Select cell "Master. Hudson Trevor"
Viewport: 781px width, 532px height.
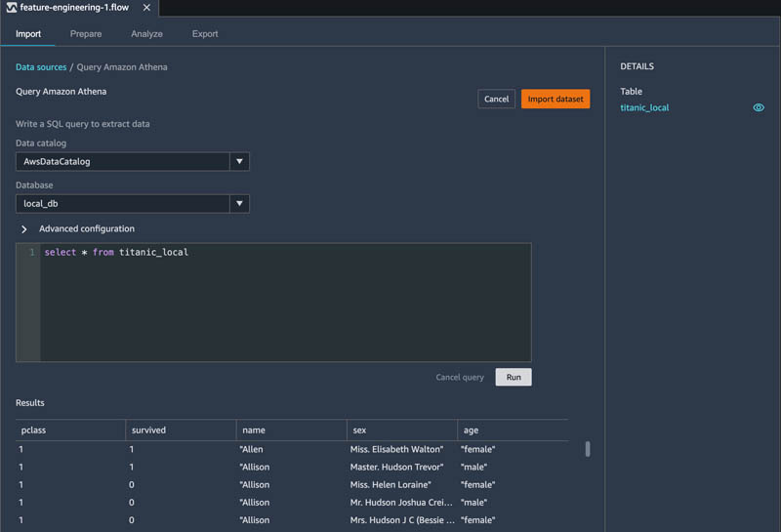coord(396,467)
